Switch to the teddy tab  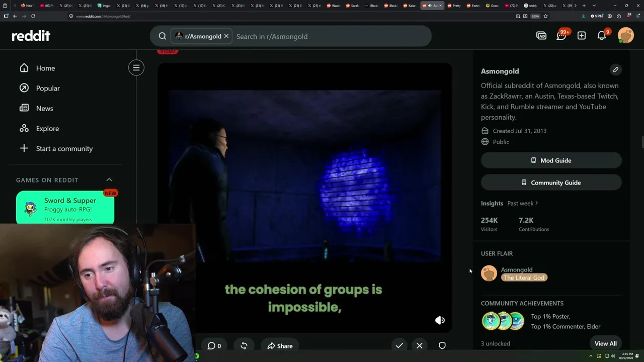click(530, 6)
